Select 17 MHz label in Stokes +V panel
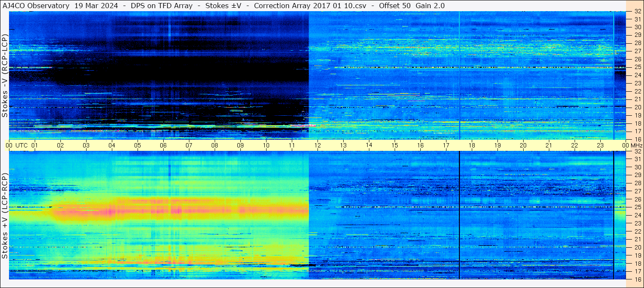 tap(637, 271)
